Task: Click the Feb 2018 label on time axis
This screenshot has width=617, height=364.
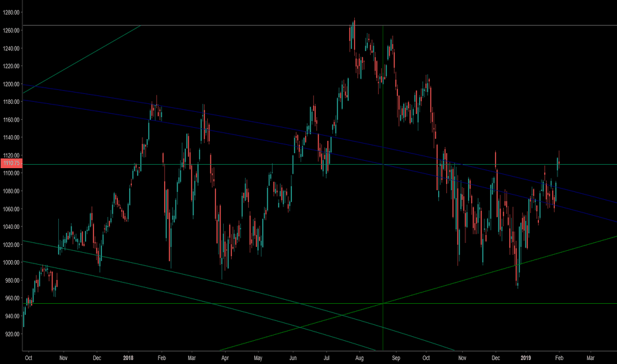Action: click(162, 358)
